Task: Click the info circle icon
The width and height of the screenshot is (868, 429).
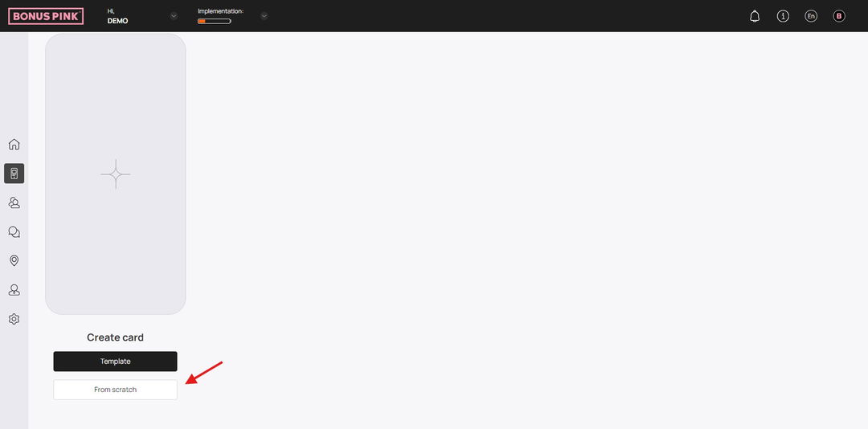Action: pos(783,16)
